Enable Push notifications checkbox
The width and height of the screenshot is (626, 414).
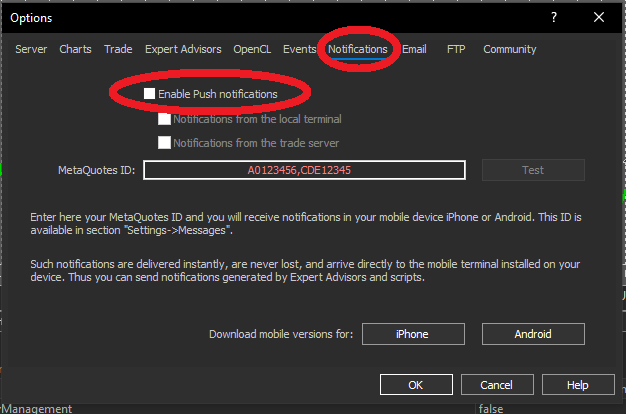click(x=150, y=93)
